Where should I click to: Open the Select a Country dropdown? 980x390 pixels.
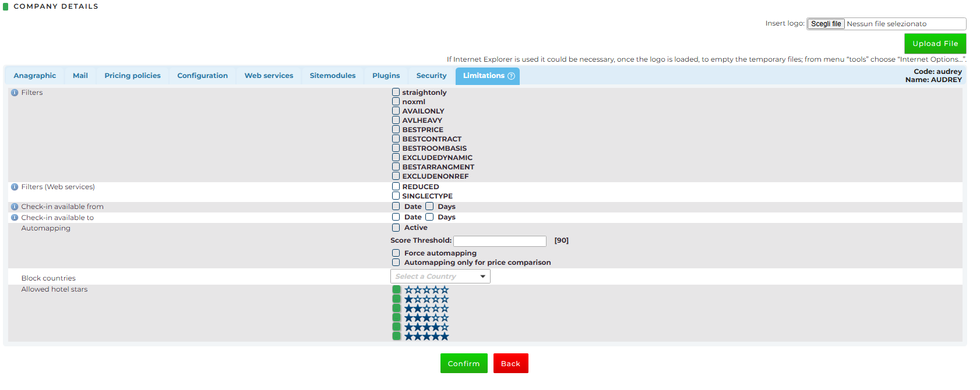coord(440,276)
